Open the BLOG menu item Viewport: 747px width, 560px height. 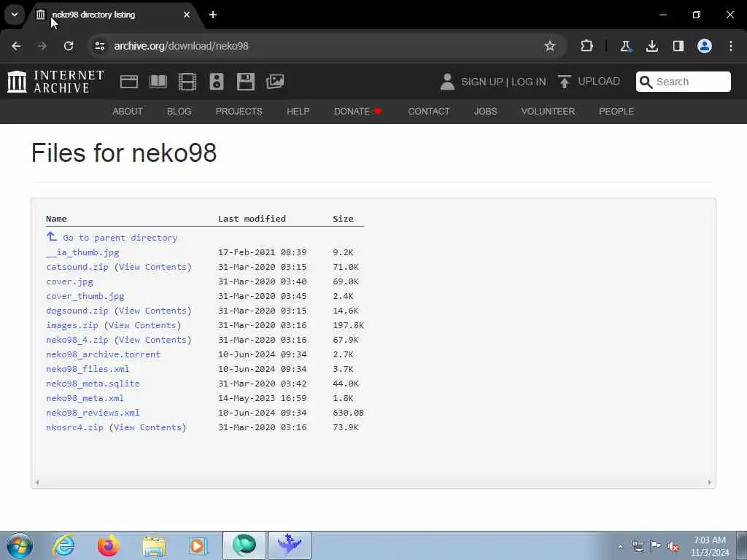[x=179, y=112]
